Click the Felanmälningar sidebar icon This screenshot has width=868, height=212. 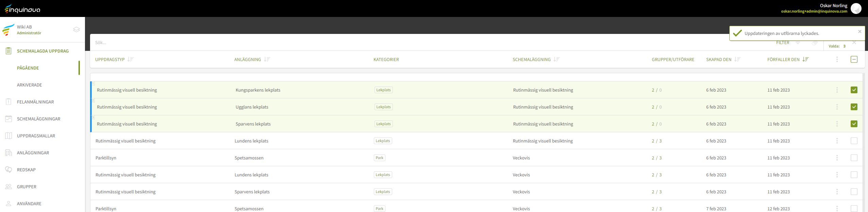(x=8, y=102)
